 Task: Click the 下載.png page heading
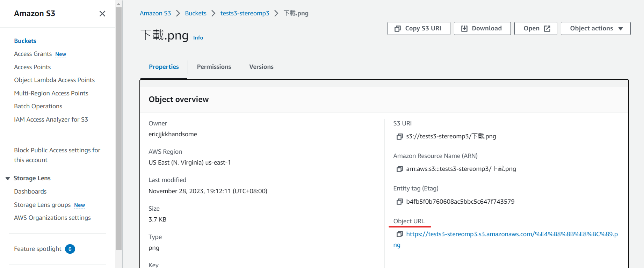pyautogui.click(x=165, y=35)
